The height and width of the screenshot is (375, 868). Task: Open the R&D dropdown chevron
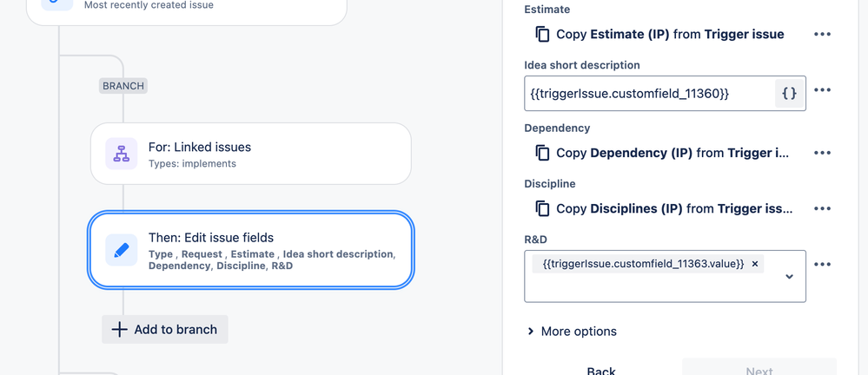coord(789,277)
